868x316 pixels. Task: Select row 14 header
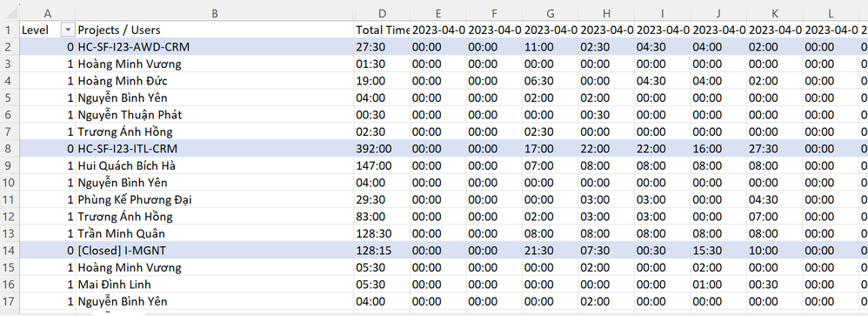pyautogui.click(x=10, y=251)
